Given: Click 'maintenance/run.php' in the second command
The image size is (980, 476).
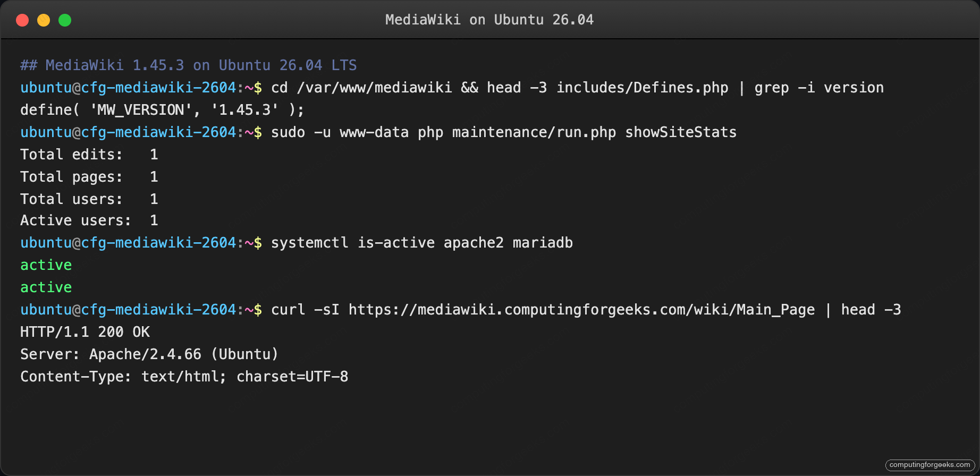Looking at the screenshot, I should (x=534, y=132).
